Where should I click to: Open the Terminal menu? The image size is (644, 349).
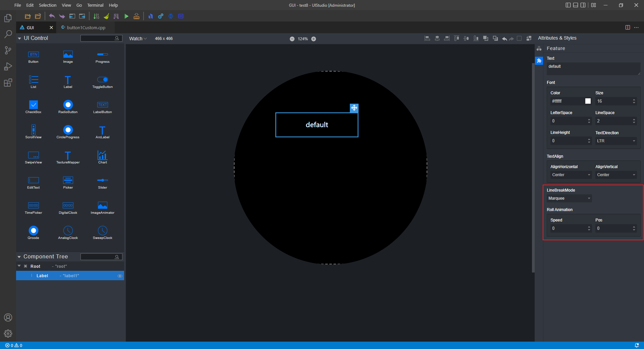(x=95, y=5)
